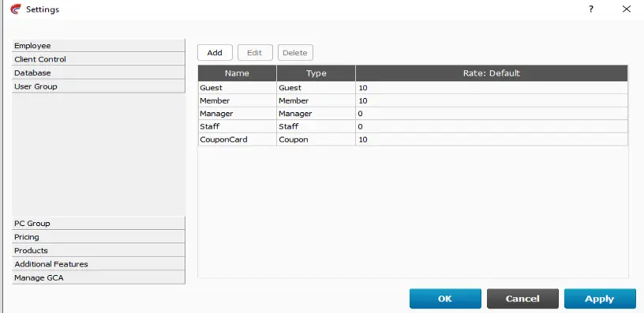The image size is (644, 313).
Task: Switch to the Client Control section
Action: [99, 59]
